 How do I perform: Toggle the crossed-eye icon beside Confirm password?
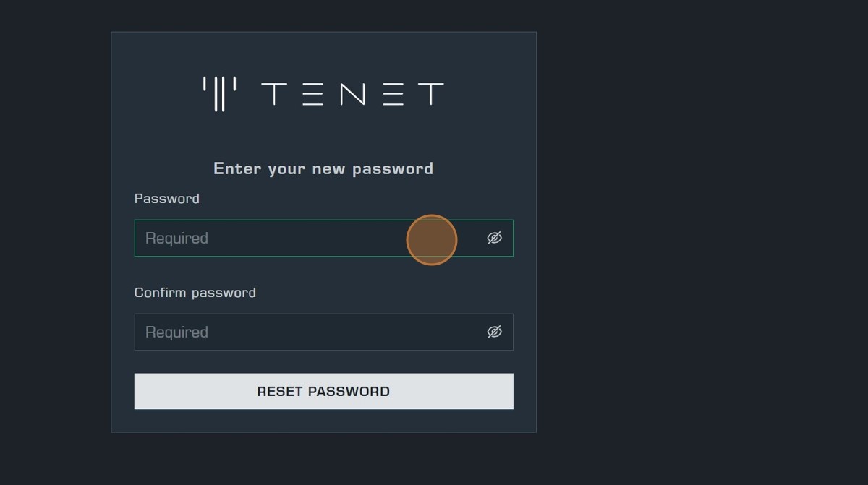[x=494, y=332]
